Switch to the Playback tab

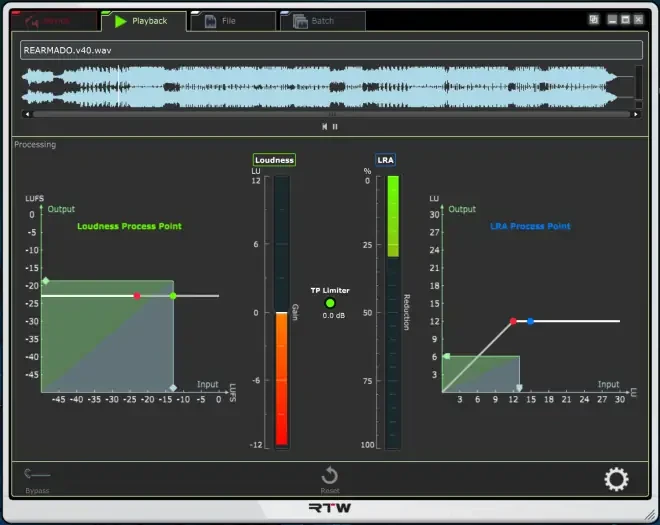(144, 21)
